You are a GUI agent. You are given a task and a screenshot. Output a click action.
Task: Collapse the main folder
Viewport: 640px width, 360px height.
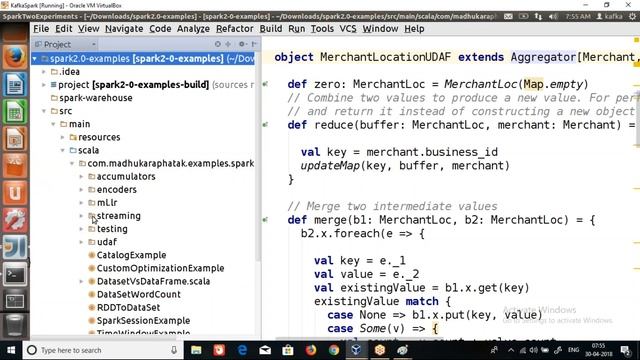click(x=53, y=124)
